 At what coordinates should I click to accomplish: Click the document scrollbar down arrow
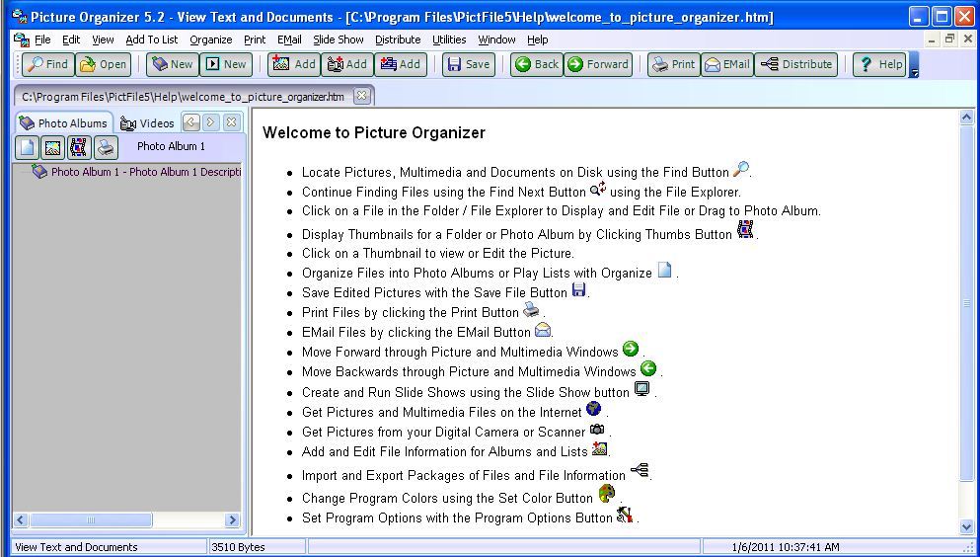coord(966,527)
